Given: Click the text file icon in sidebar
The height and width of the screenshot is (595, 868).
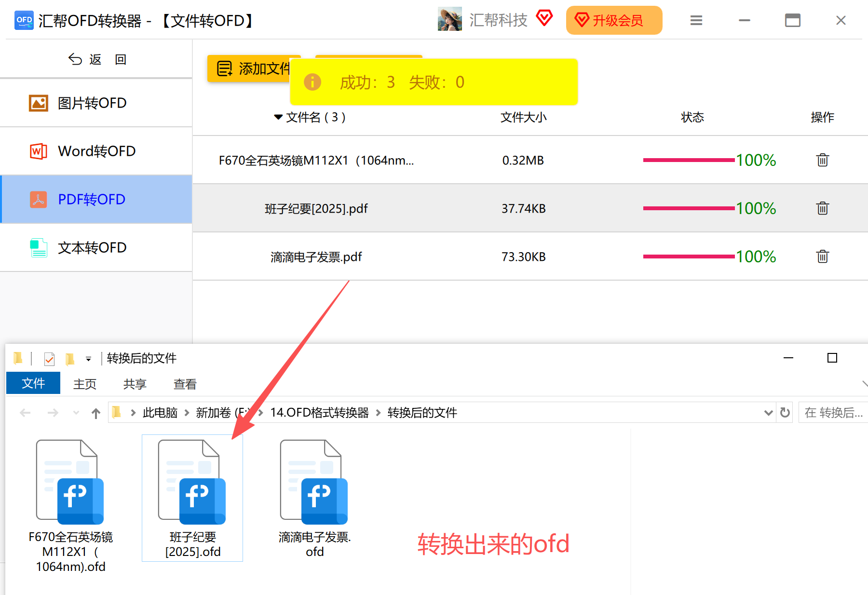Looking at the screenshot, I should tap(39, 248).
